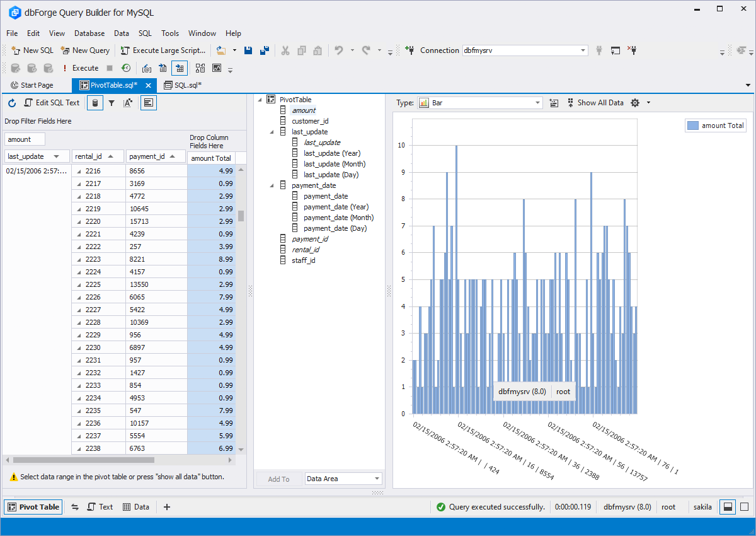Click the New SQL toolbar button
The width and height of the screenshot is (756, 536).
pyautogui.click(x=32, y=50)
